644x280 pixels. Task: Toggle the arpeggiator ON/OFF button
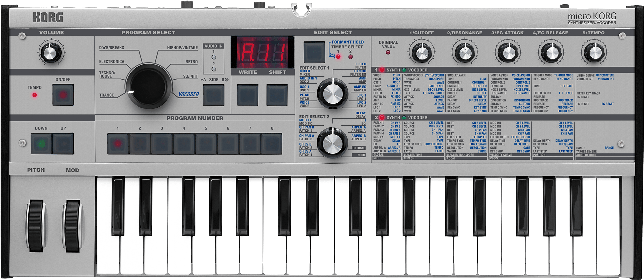click(63, 95)
